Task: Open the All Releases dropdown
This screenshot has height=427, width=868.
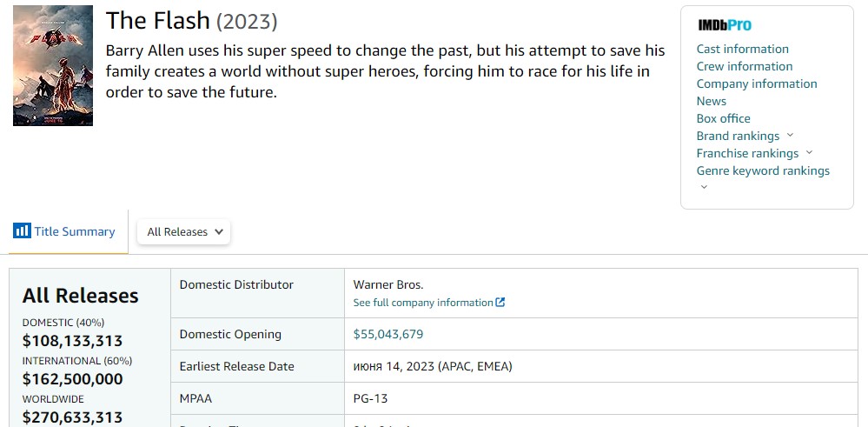Action: (x=184, y=232)
